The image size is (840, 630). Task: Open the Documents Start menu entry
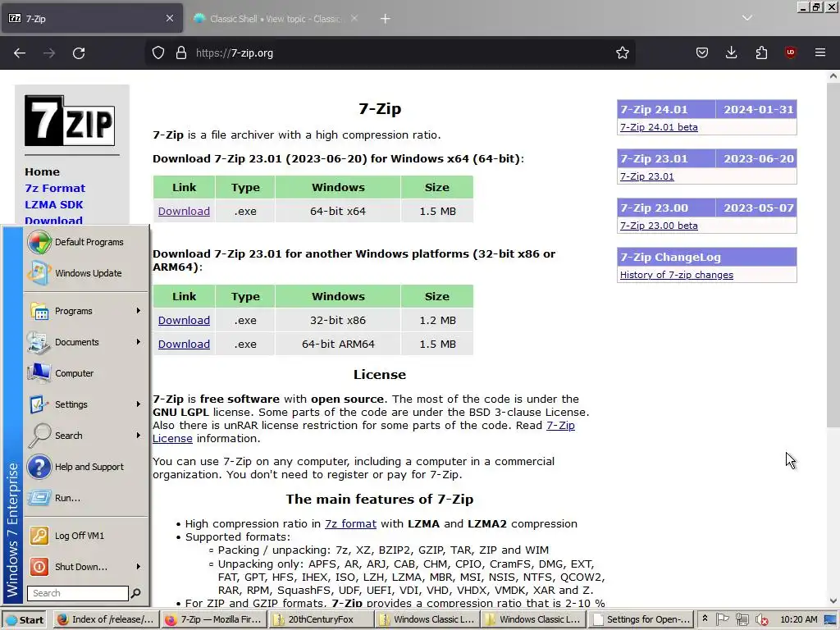(x=85, y=342)
